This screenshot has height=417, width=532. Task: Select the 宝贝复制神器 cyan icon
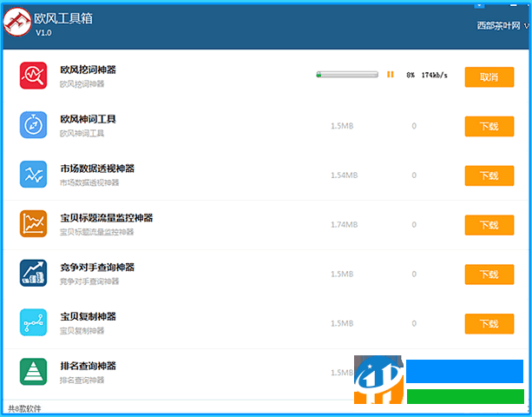point(33,322)
